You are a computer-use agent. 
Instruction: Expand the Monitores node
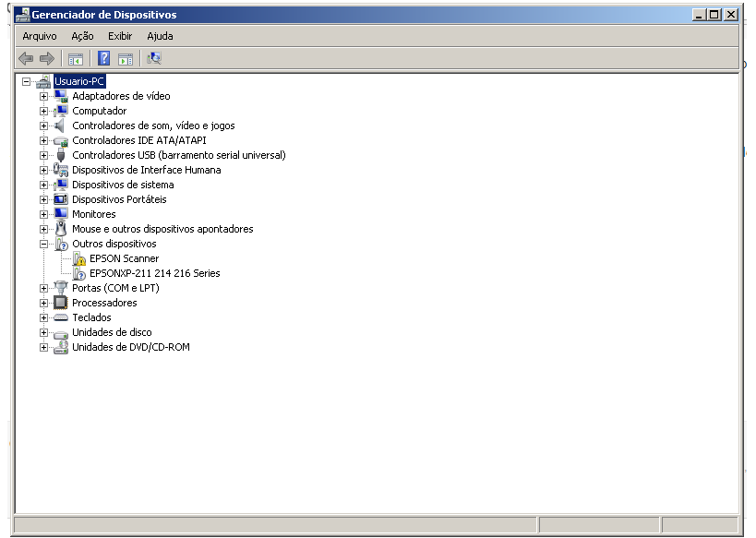pos(43,214)
